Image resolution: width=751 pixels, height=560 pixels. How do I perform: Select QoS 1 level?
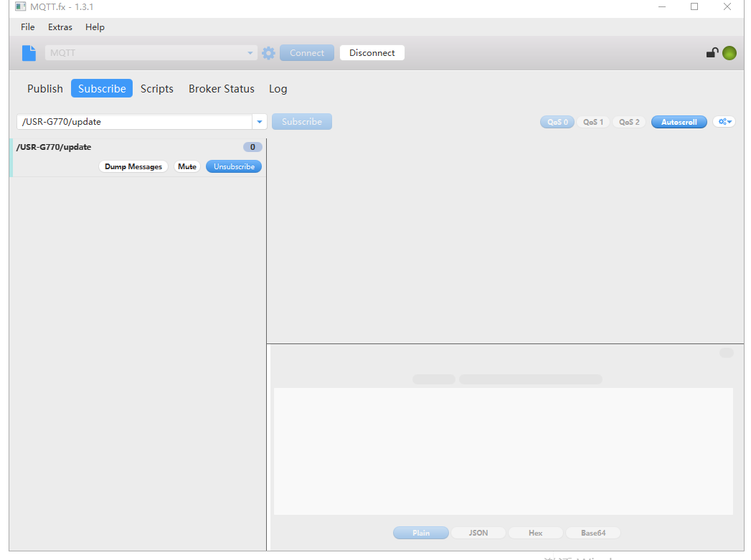[x=593, y=122]
